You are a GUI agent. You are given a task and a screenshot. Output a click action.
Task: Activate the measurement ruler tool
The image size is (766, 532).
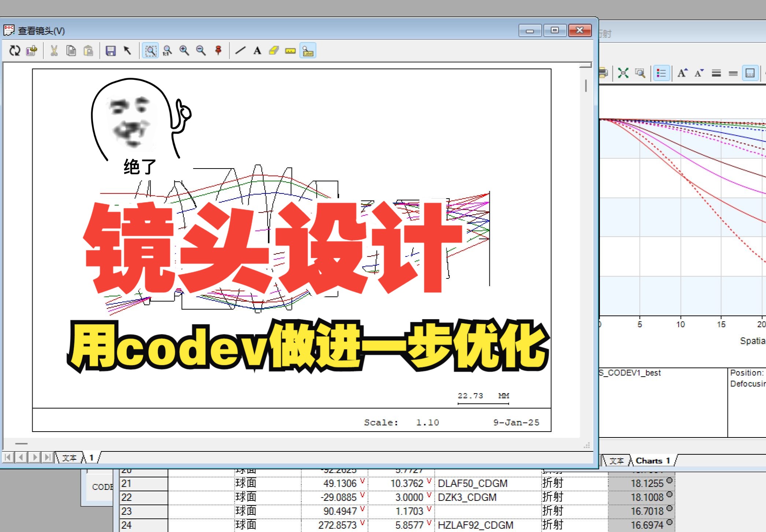tap(291, 51)
